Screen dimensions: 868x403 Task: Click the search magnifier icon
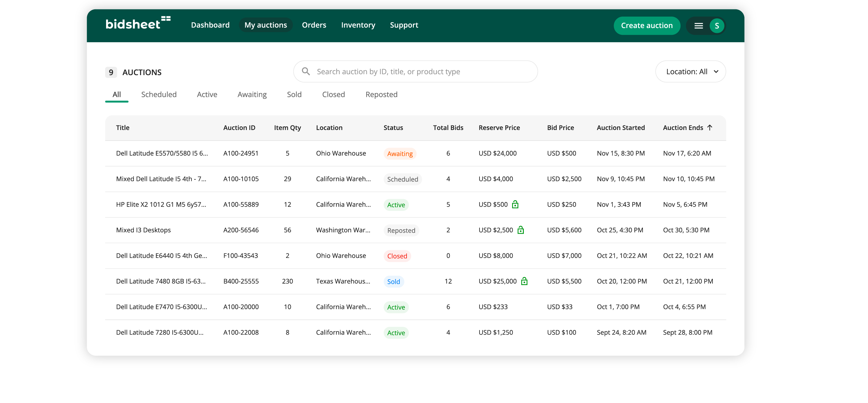306,71
